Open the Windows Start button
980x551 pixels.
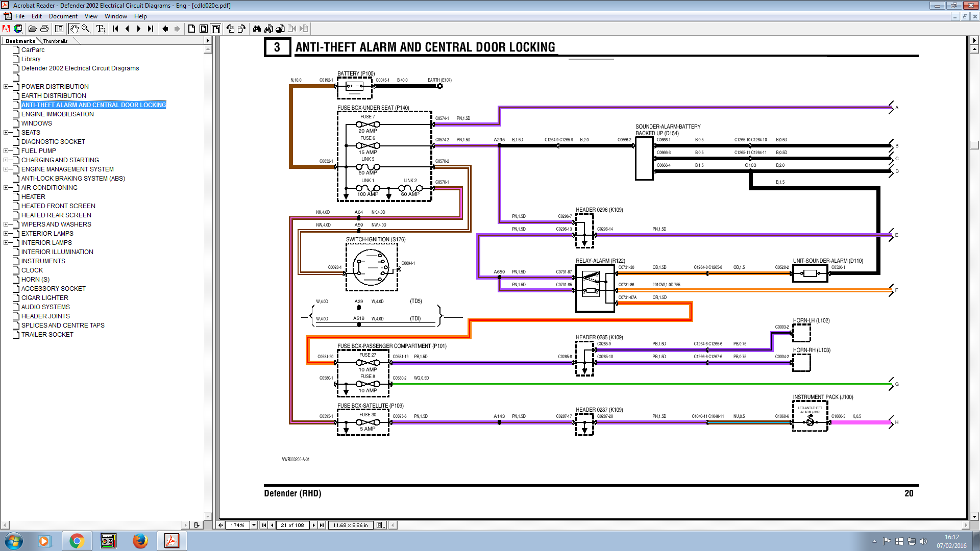(x=13, y=541)
